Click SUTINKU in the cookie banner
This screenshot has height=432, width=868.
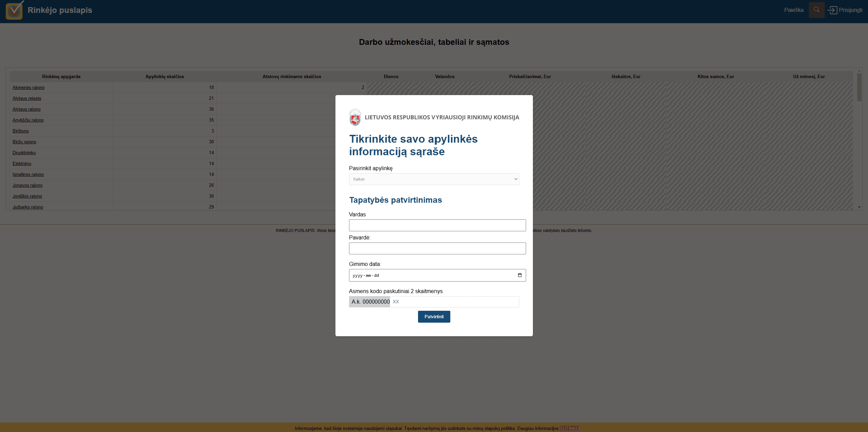pos(569,428)
